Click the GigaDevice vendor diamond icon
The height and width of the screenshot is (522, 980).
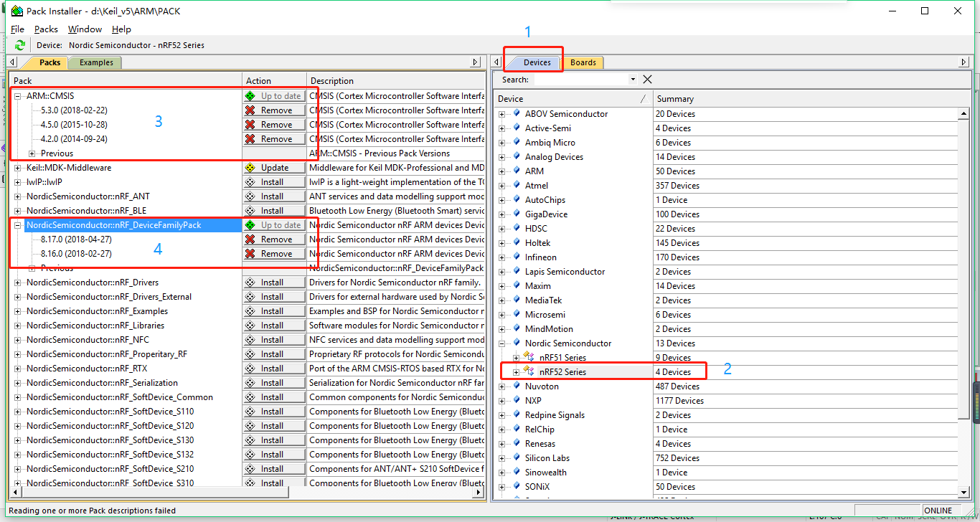click(x=516, y=214)
